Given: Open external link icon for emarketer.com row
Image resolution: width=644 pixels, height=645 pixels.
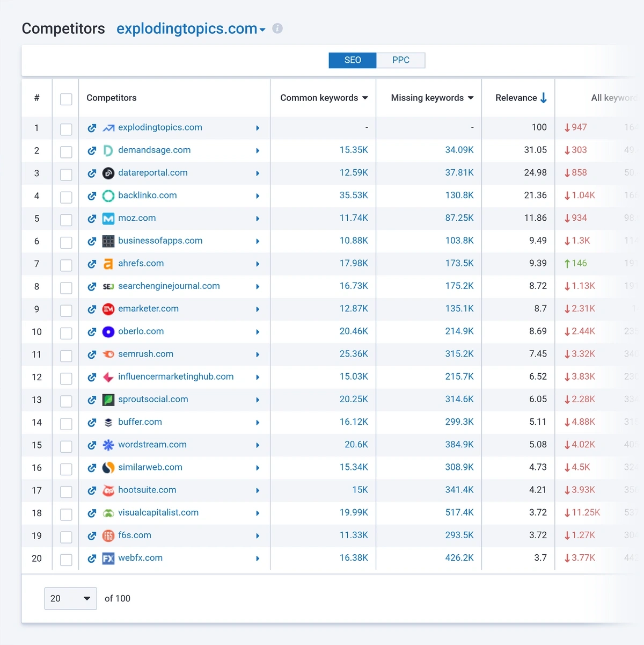Looking at the screenshot, I should coord(92,309).
